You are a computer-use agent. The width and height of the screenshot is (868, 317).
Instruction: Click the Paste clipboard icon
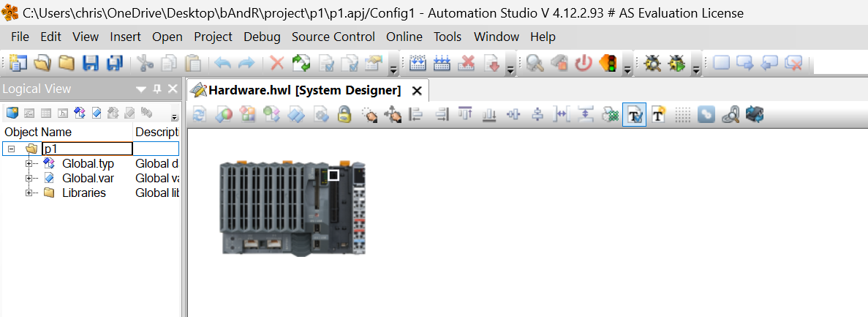[192, 63]
